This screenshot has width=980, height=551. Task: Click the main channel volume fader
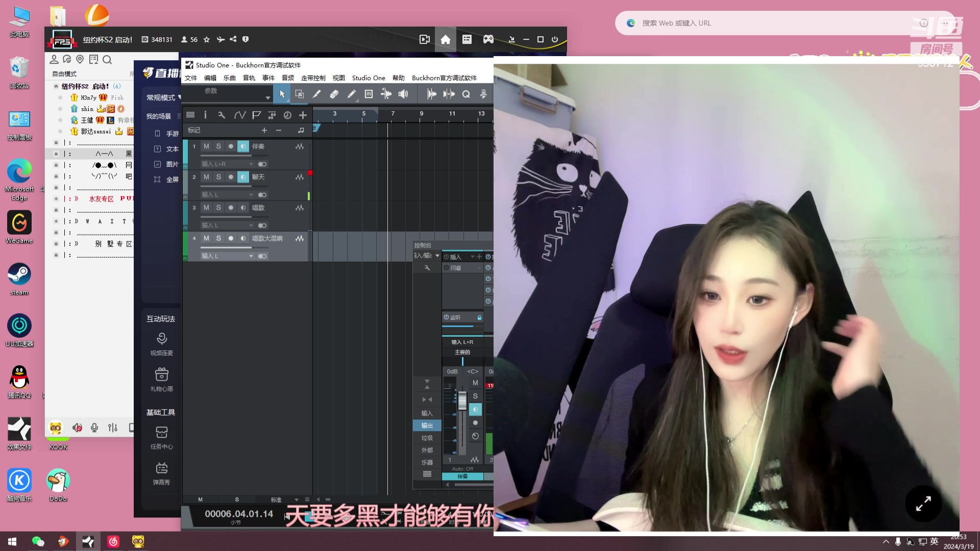[x=462, y=400]
